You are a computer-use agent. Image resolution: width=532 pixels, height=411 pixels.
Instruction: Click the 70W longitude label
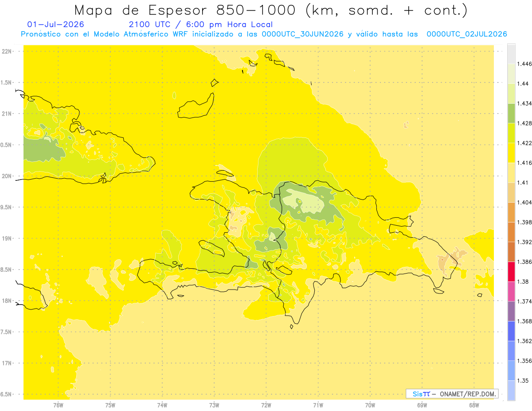[x=370, y=405]
